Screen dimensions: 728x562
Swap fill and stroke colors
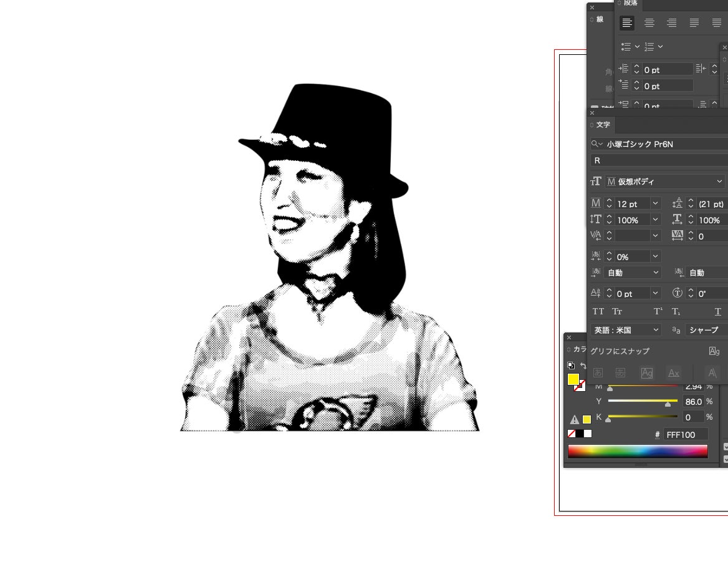pos(583,366)
